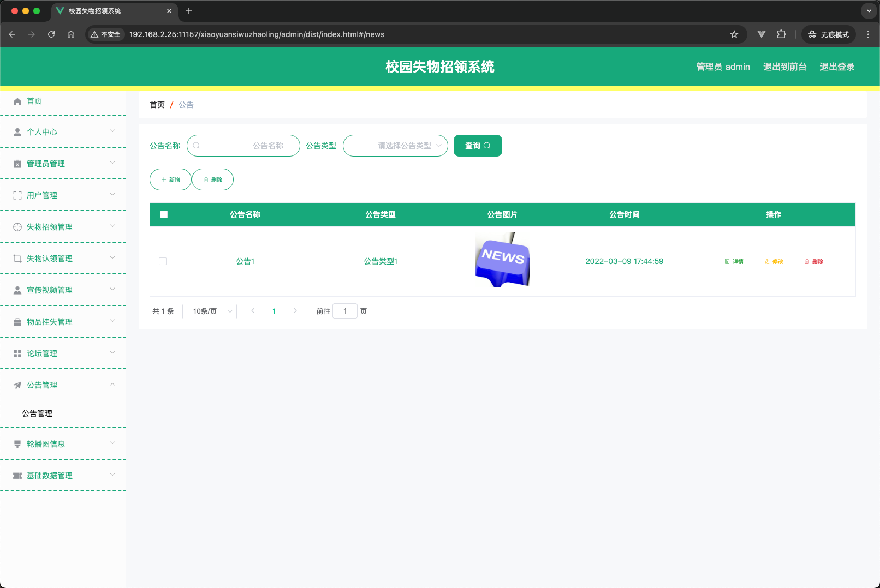Click the person icon for 个人中心
Viewport: 880px width, 588px height.
pyautogui.click(x=17, y=132)
